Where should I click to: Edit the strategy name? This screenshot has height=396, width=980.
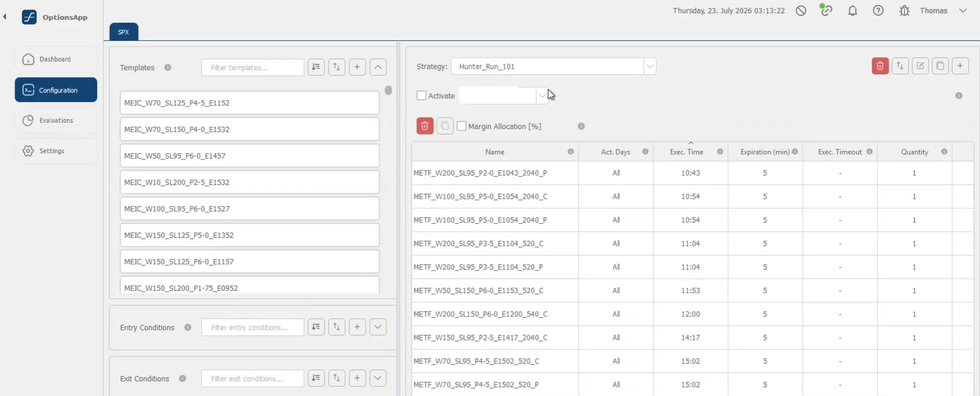[x=920, y=66]
